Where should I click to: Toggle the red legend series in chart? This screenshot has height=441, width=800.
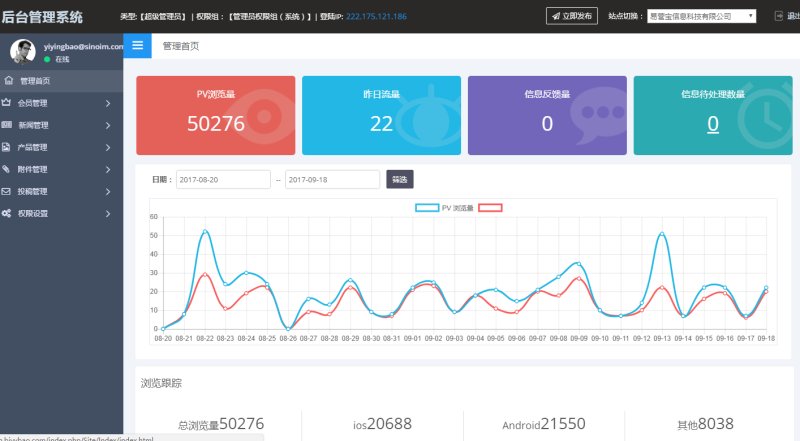click(490, 208)
